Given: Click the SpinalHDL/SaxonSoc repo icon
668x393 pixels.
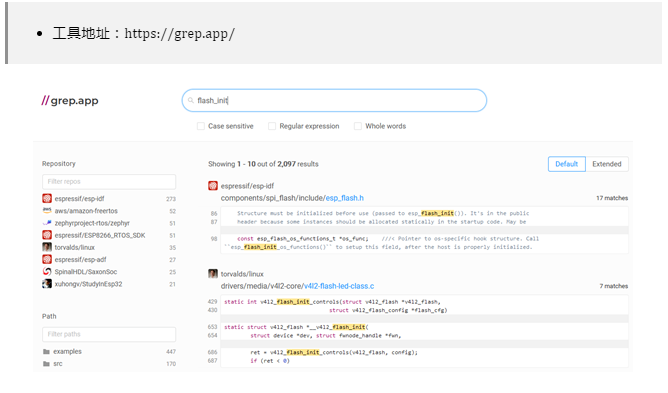Looking at the screenshot, I should tap(47, 272).
